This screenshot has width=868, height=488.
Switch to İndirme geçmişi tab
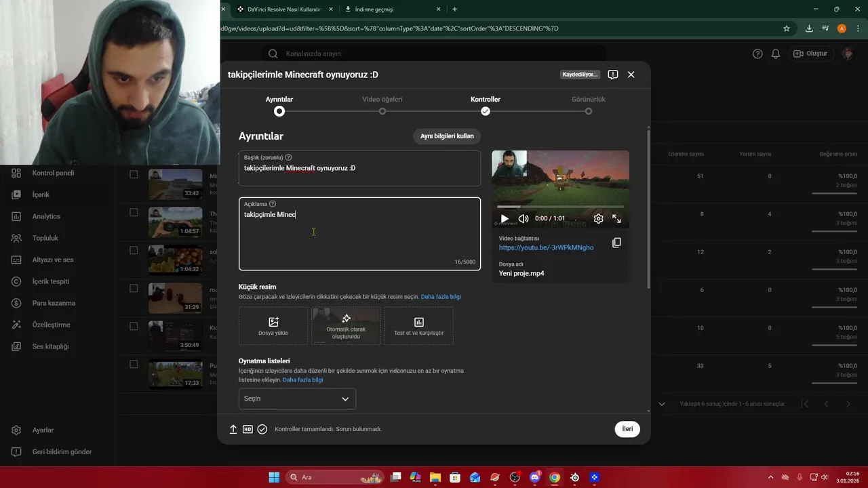pyautogui.click(x=392, y=9)
